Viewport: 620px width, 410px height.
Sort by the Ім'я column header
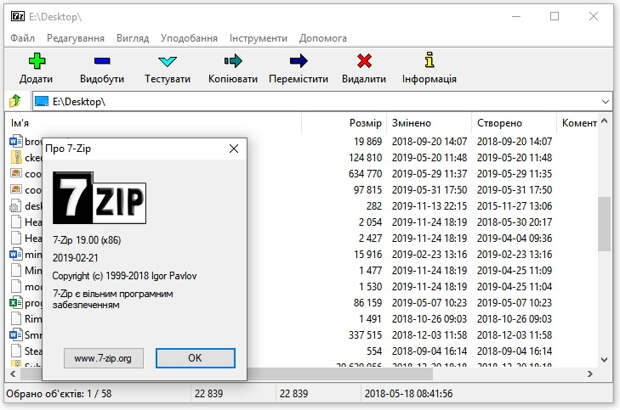click(154, 123)
